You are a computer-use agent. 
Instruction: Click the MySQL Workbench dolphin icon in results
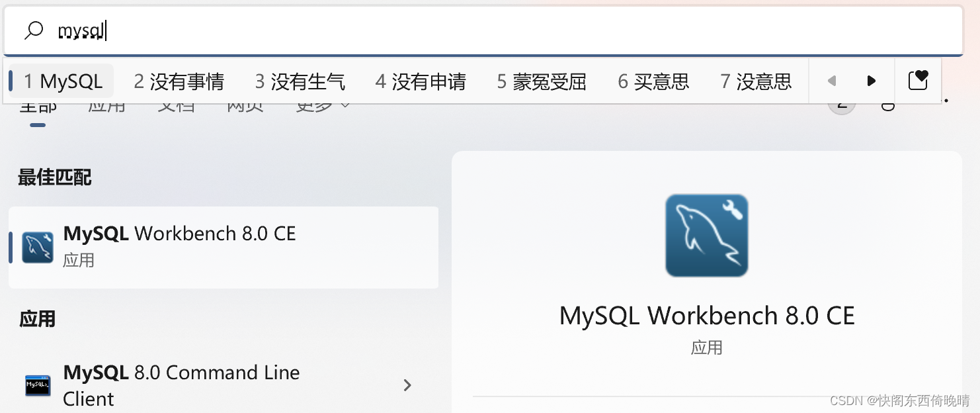(x=38, y=248)
